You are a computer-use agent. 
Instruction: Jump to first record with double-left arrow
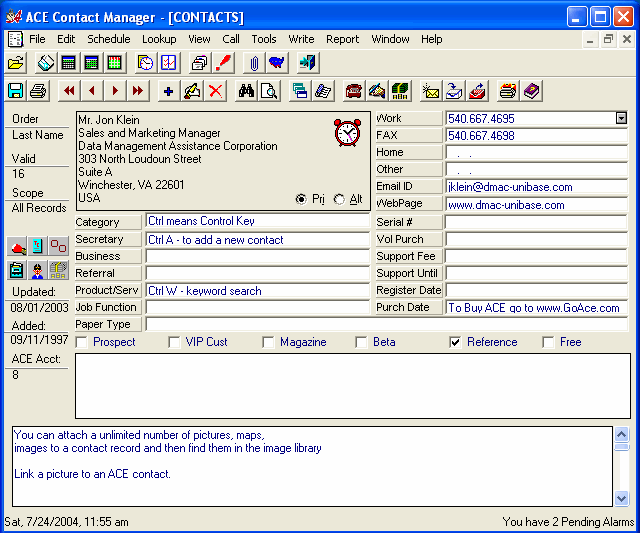(x=69, y=91)
